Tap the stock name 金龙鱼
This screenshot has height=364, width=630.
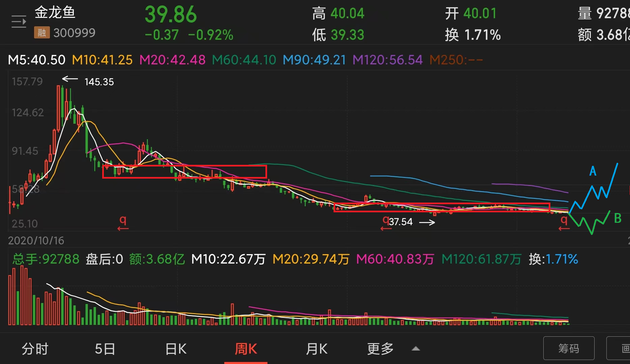coord(55,12)
